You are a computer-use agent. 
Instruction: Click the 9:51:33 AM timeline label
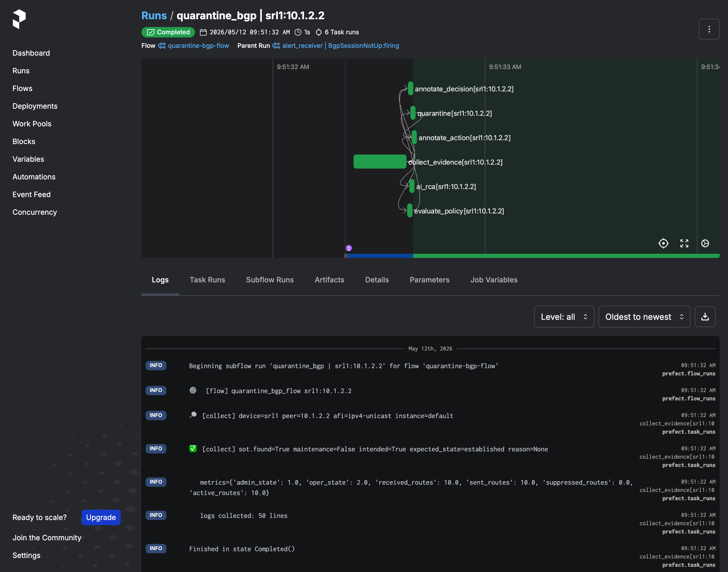pos(505,67)
